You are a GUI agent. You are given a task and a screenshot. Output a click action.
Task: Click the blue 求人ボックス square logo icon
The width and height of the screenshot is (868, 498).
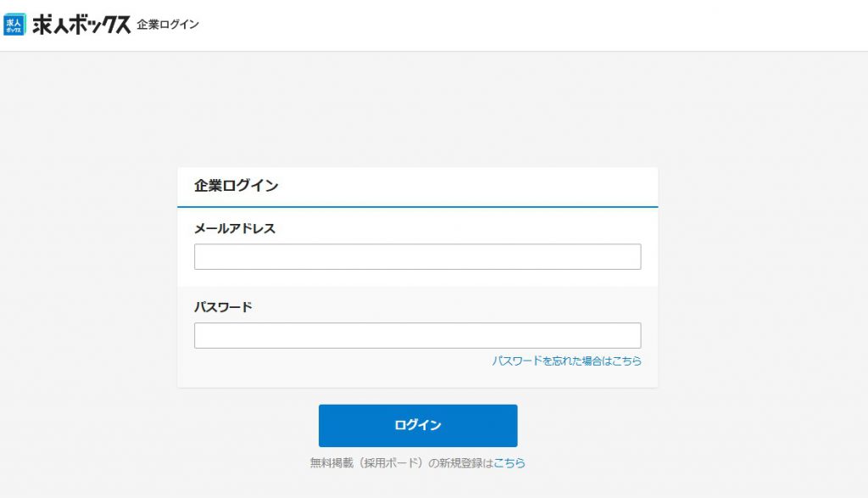click(14, 25)
